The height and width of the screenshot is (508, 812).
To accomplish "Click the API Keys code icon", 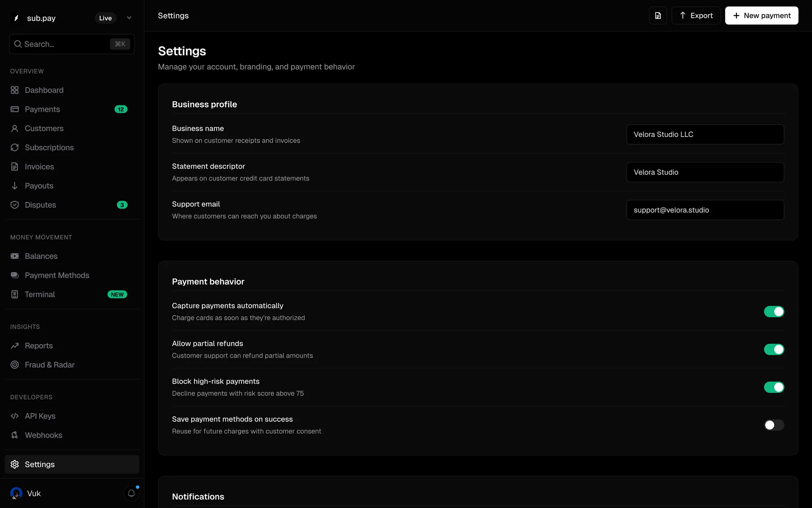I will (x=15, y=416).
